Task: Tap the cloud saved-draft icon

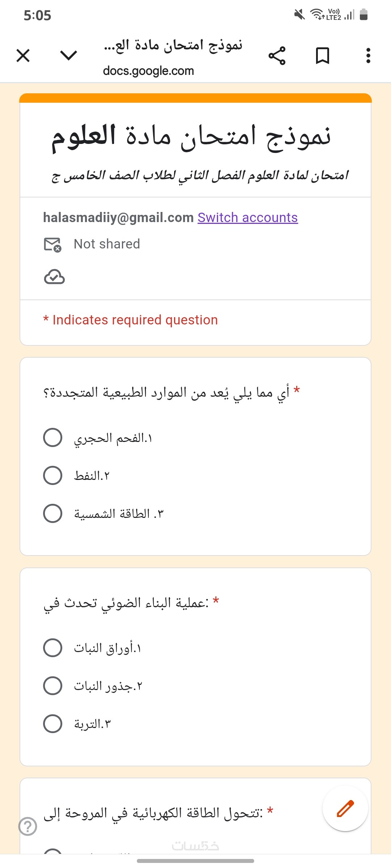Action: tap(54, 277)
